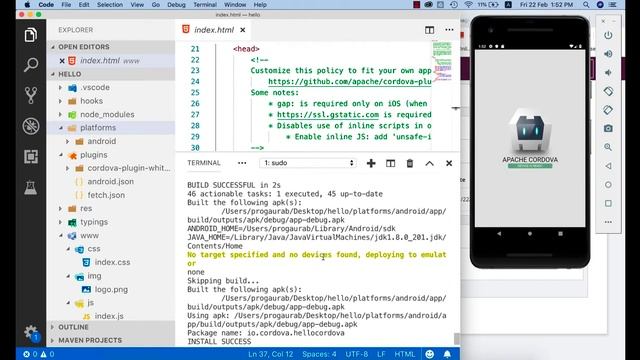Change encoding via UTF-8
The width and height of the screenshot is (640, 360).
(x=356, y=354)
